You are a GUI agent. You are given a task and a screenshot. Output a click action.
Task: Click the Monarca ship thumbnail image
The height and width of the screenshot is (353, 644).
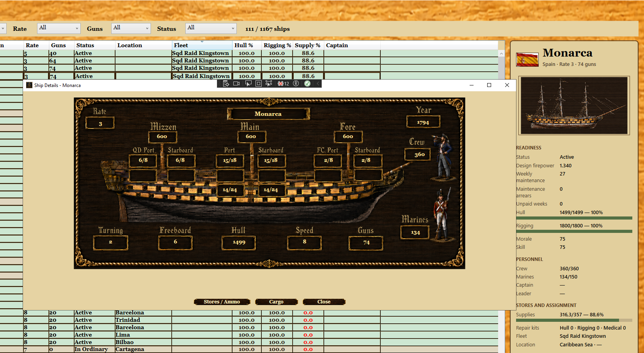[x=574, y=106]
